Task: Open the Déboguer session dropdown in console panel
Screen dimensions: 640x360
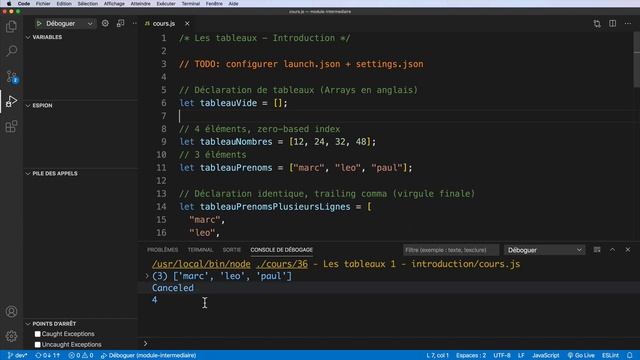Action: [544, 250]
